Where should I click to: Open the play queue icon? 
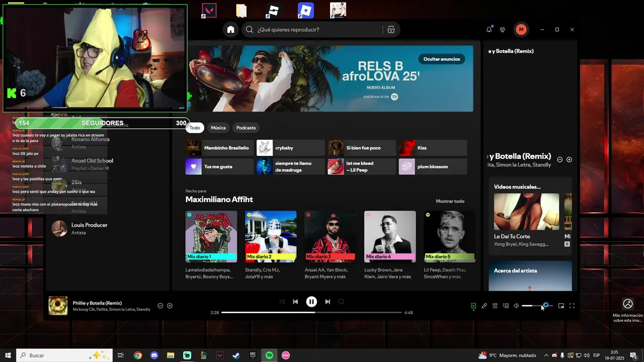pos(495,306)
